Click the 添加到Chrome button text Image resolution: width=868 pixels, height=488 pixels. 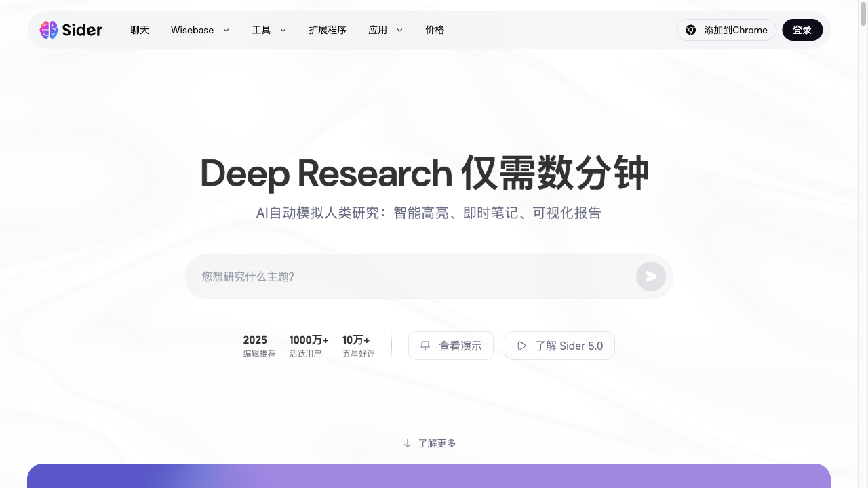pos(735,30)
